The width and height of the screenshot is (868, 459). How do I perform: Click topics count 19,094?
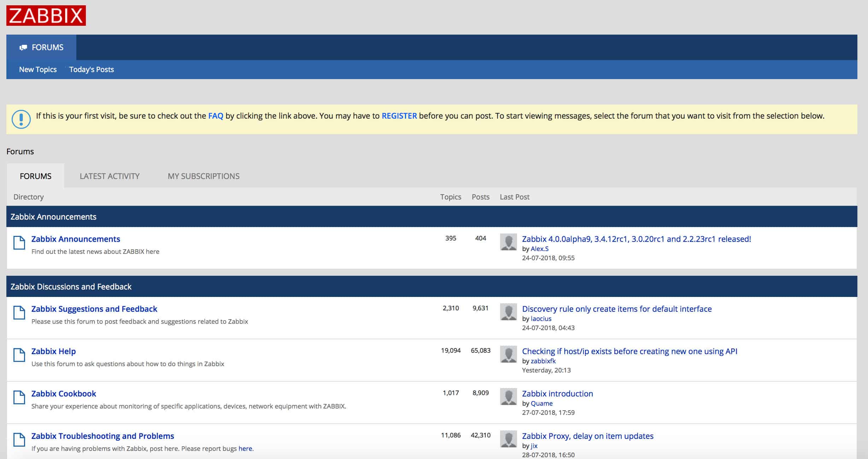click(451, 351)
